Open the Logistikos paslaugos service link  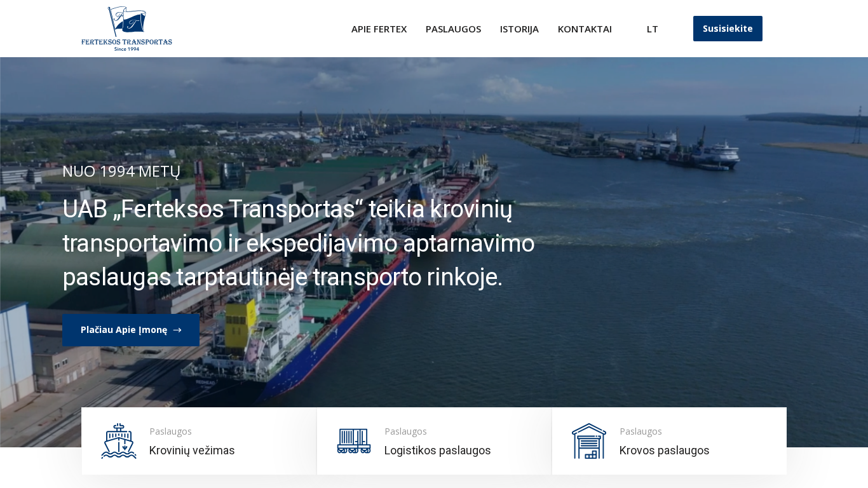(437, 451)
